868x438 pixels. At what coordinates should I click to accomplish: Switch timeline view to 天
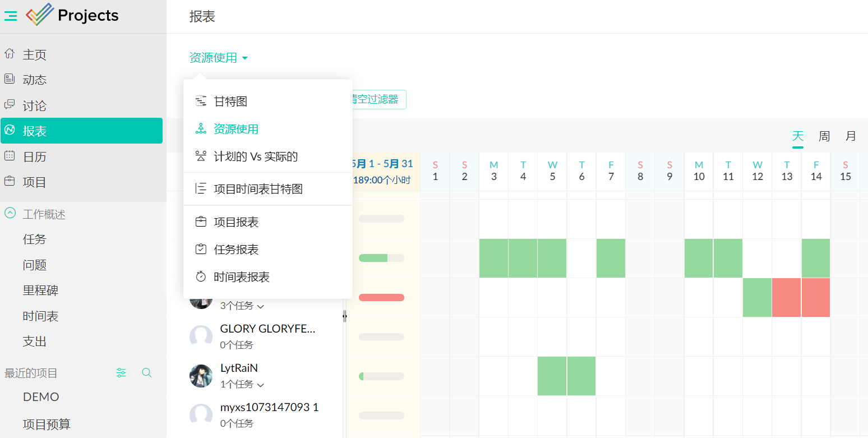point(797,136)
